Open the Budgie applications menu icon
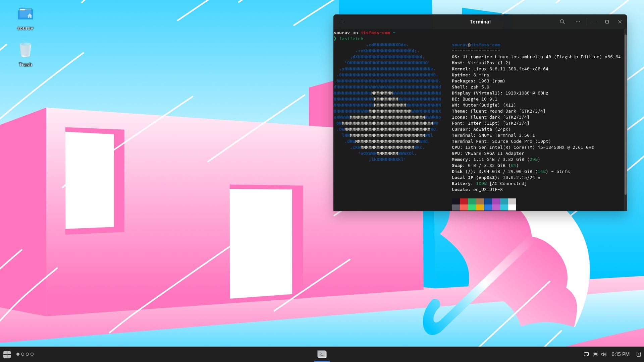 (x=7, y=354)
